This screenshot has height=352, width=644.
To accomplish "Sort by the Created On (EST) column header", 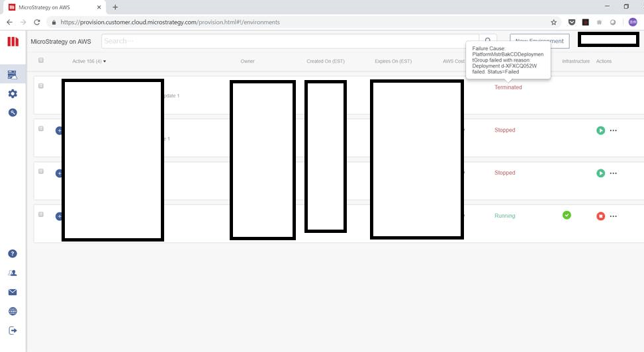I will pyautogui.click(x=325, y=61).
